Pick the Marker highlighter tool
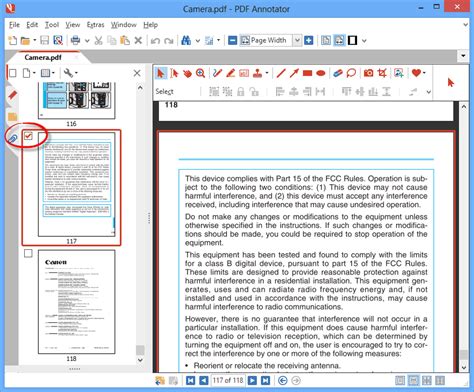Screen dimensions: 474x392 point(231,73)
